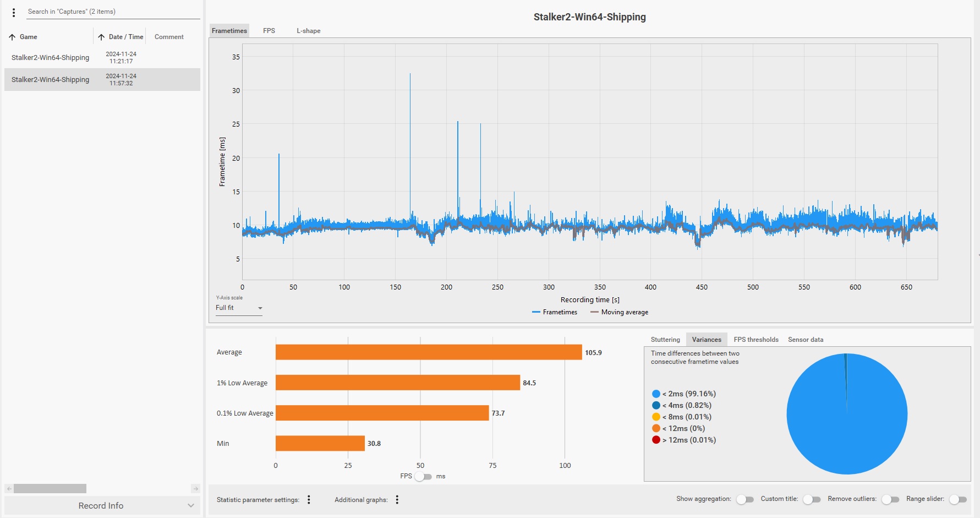Screen dimensions: 980x518
Task: Enable Custom title switch
Action: point(812,499)
